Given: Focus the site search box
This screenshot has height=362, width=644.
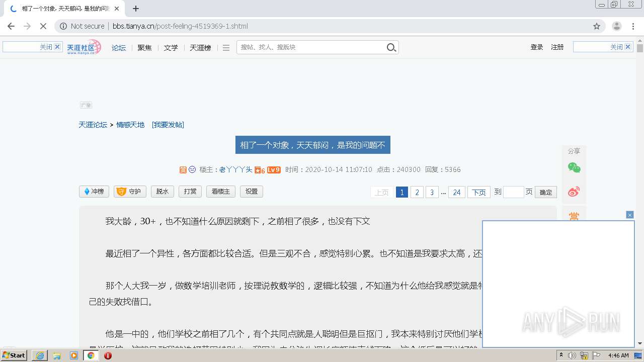Looking at the screenshot, I should [311, 47].
